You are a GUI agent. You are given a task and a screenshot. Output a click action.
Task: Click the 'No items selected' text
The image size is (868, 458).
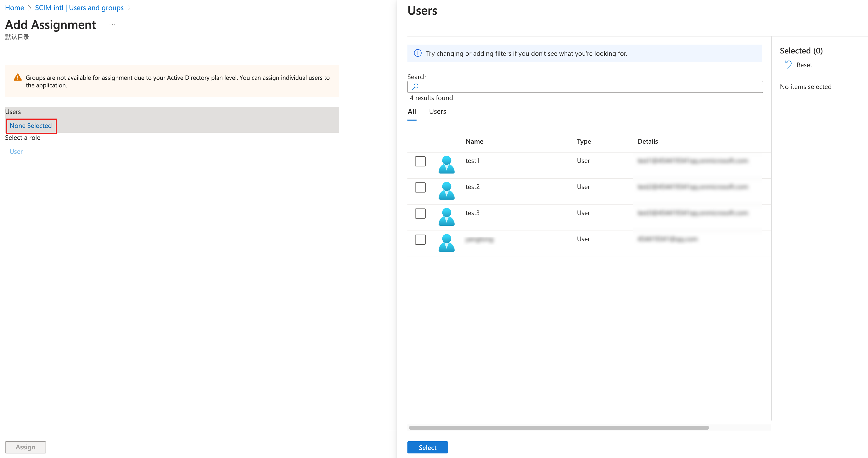pos(805,87)
